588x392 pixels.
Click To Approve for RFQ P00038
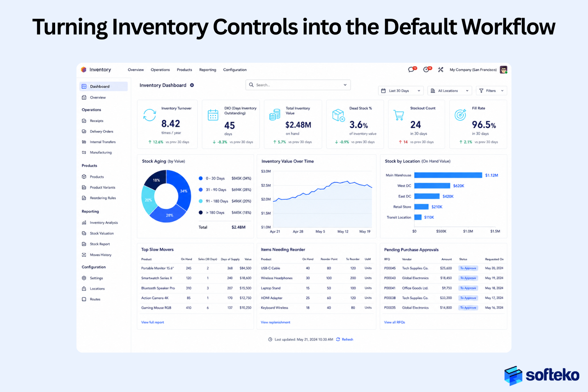click(468, 298)
